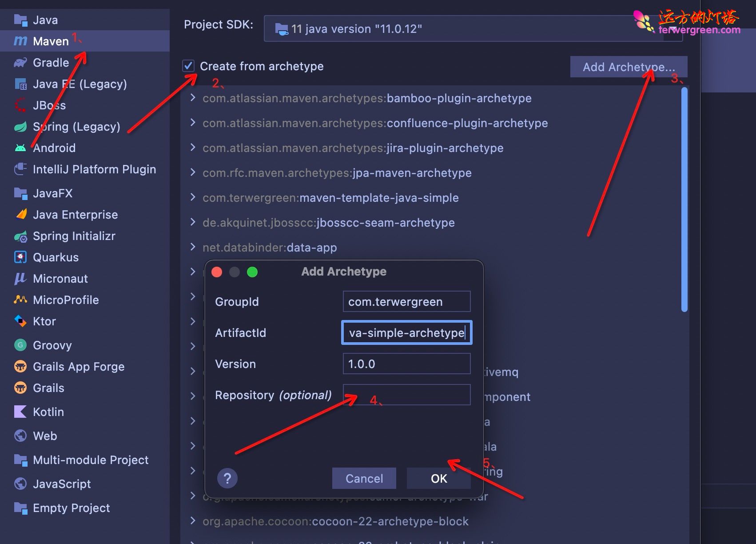Viewport: 756px width, 544px height.
Task: Expand the jbosscc-seam-archetype entry
Action: [193, 222]
